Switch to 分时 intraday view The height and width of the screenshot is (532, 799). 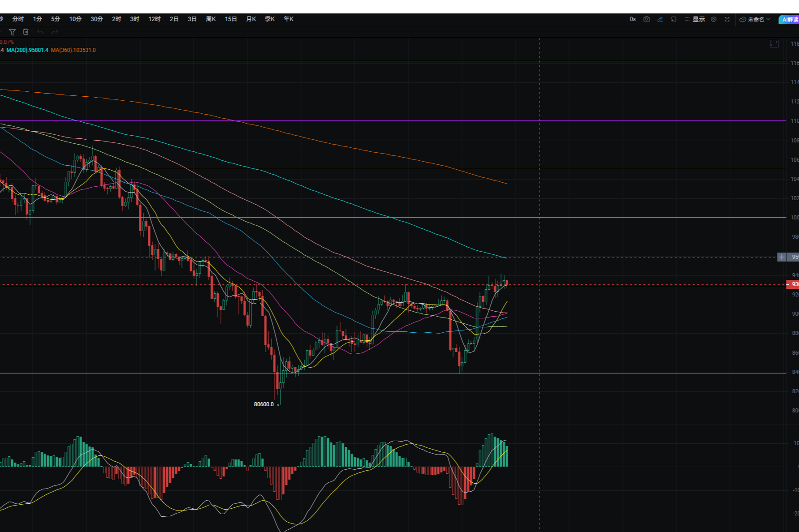tap(18, 19)
